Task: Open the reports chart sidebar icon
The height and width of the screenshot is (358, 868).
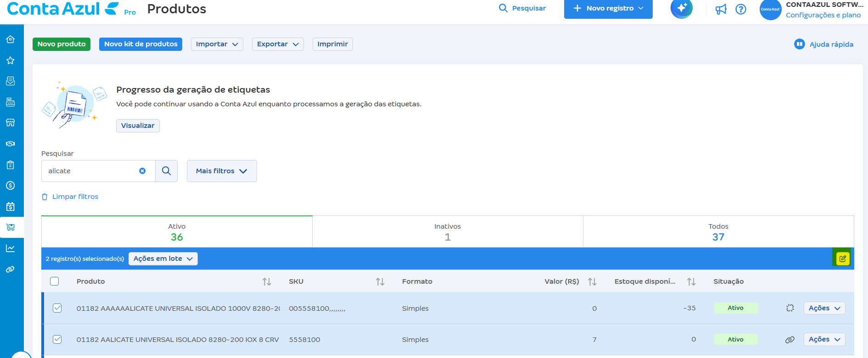Action: [x=11, y=248]
